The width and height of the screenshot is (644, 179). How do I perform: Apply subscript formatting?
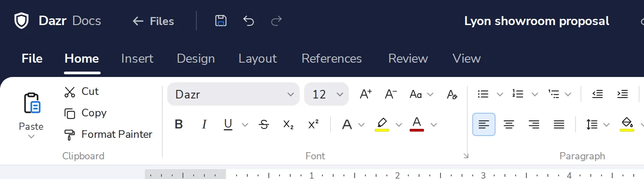click(288, 124)
